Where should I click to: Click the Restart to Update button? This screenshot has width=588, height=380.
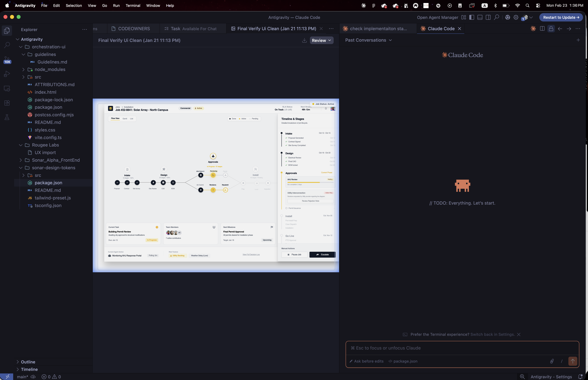coord(561,17)
